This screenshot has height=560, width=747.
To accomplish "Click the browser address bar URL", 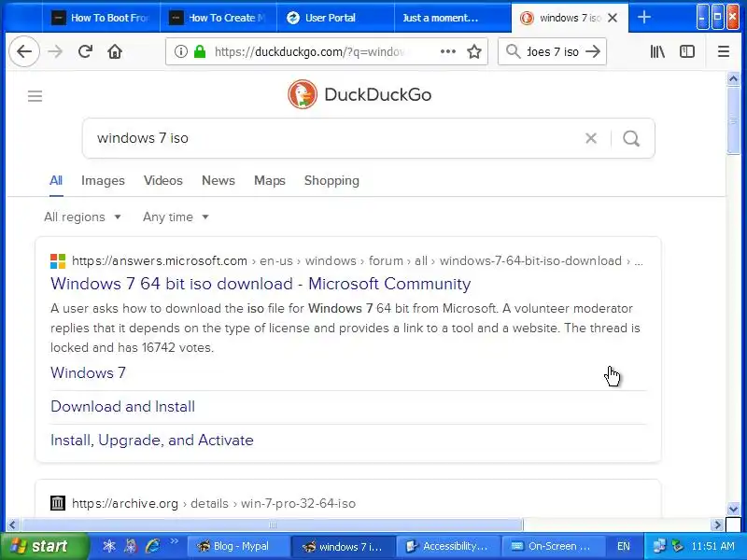I will coord(310,51).
